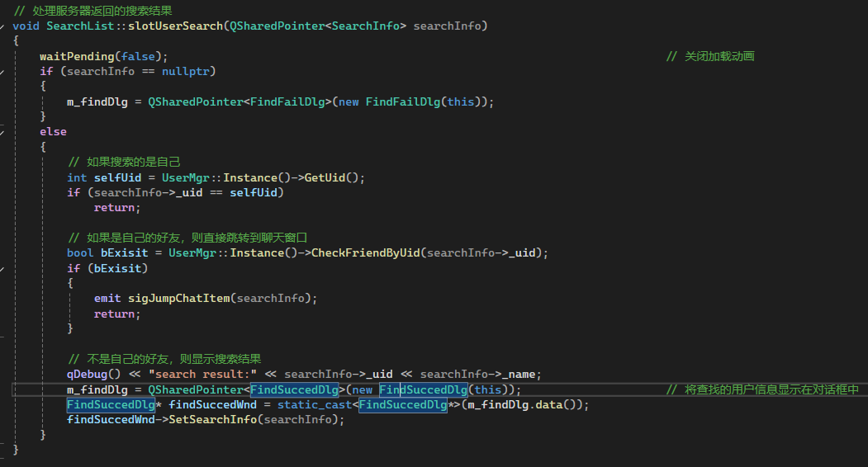Click 'findSuccedWnd' in the pointer declaration

click(212, 404)
